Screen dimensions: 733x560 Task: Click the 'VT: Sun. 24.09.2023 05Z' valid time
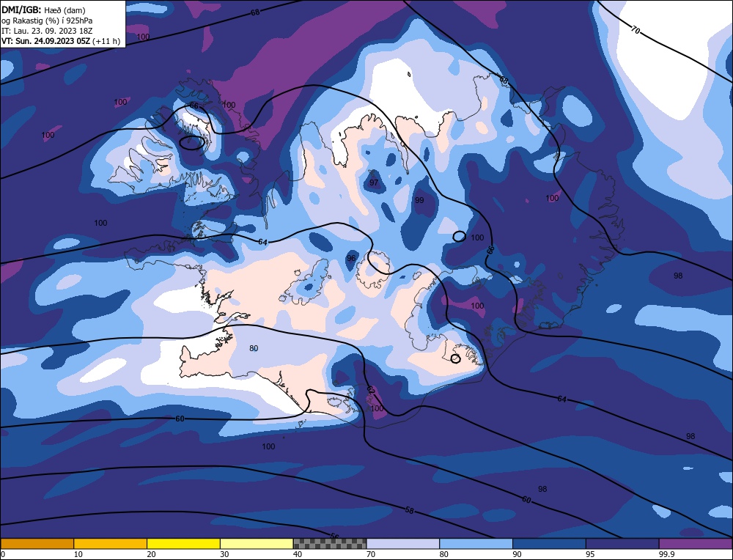click(x=45, y=41)
